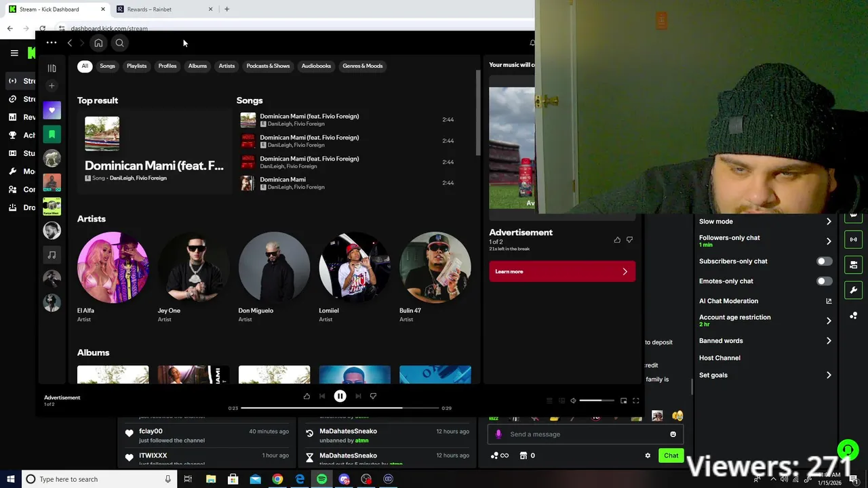
Task: Open Spotify three-dots menu
Action: [x=52, y=43]
